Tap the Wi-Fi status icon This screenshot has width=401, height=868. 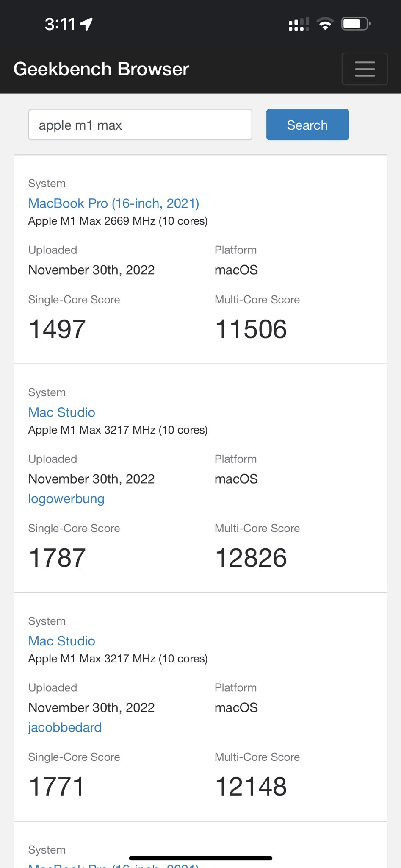click(325, 24)
